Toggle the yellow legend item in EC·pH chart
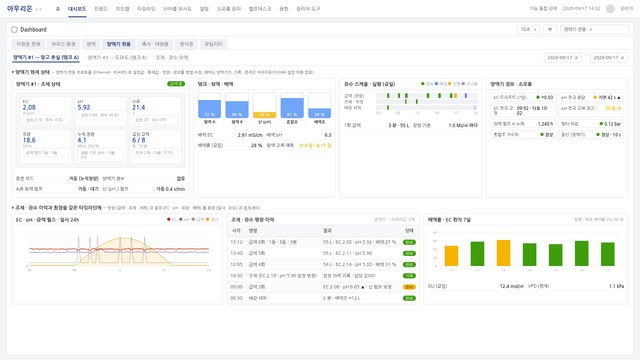This screenshot has width=640, height=360. pyautogui.click(x=212, y=220)
